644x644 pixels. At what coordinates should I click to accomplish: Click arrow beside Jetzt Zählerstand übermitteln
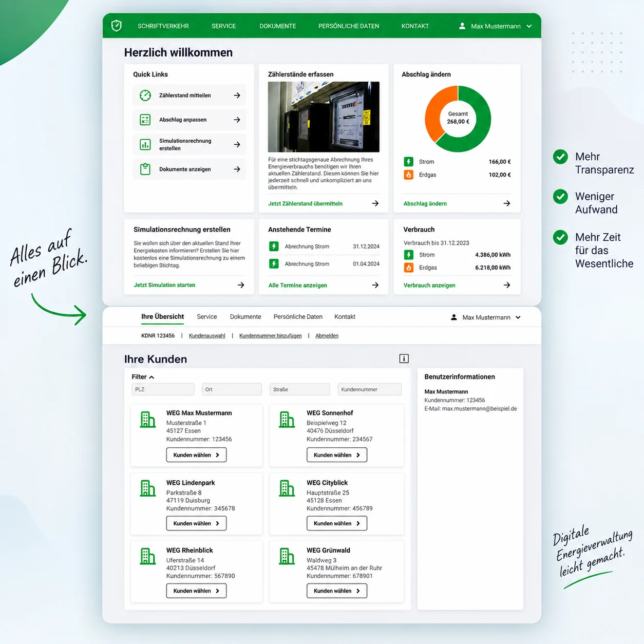pos(375,203)
